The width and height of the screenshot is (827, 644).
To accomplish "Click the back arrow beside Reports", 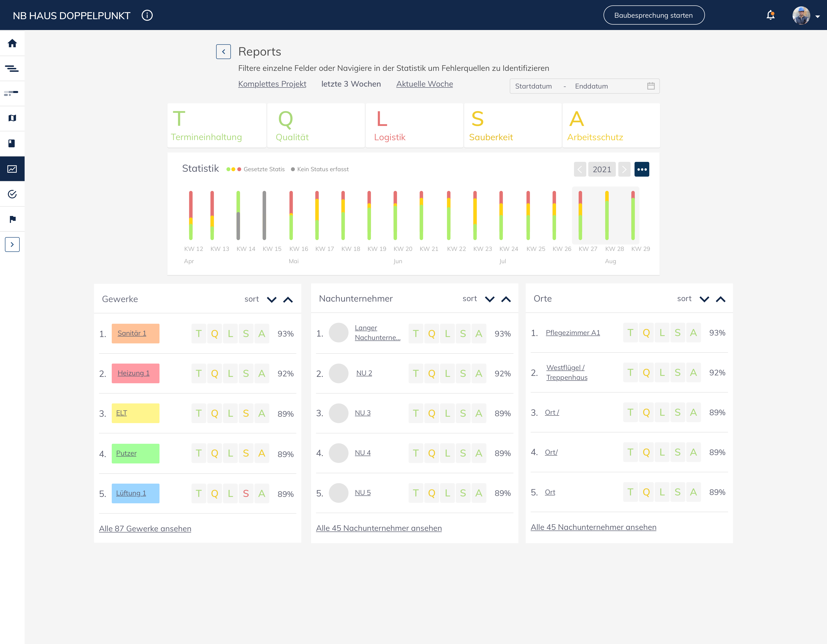I will click(223, 51).
